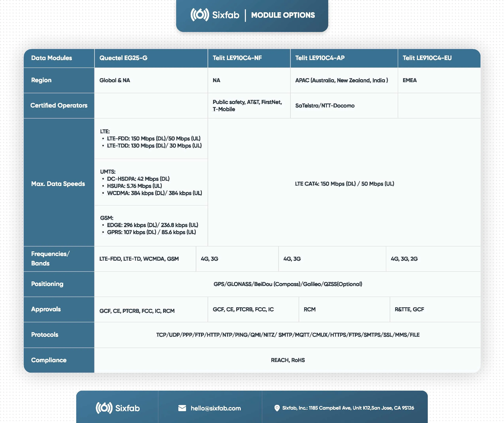504x423 pixels.
Task: Click the LTE-FDD: 150 Mbps line
Action: click(x=154, y=138)
